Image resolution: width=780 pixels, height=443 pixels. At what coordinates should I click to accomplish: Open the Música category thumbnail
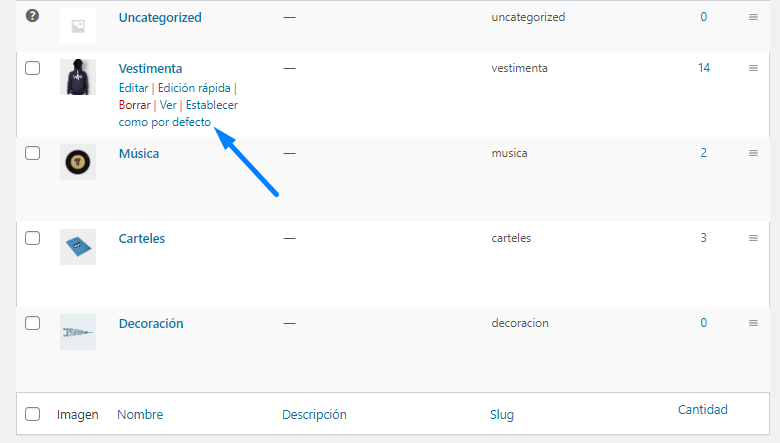[x=78, y=162]
